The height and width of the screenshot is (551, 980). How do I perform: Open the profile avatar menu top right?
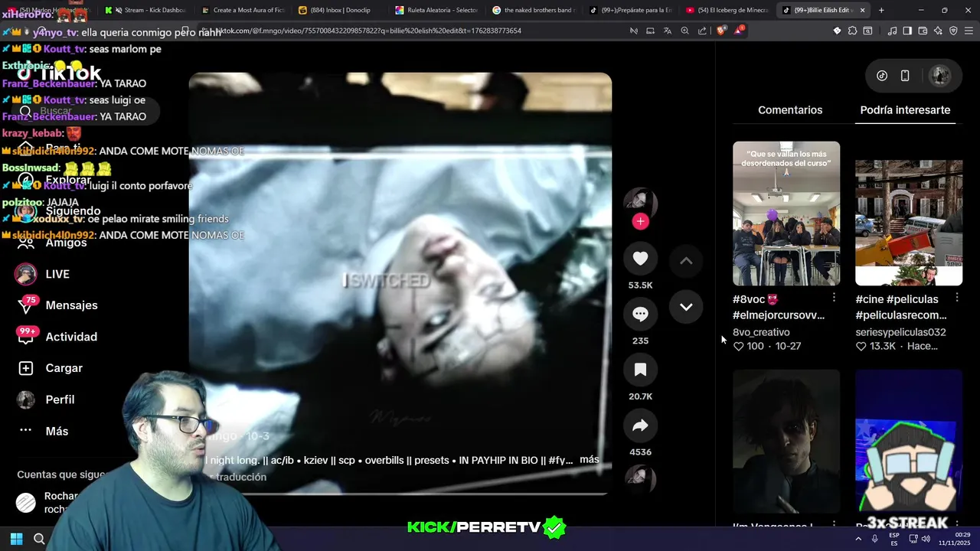click(x=939, y=76)
